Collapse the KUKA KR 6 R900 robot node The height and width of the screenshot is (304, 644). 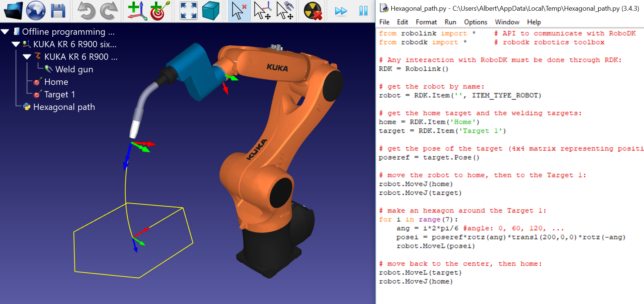(x=27, y=57)
